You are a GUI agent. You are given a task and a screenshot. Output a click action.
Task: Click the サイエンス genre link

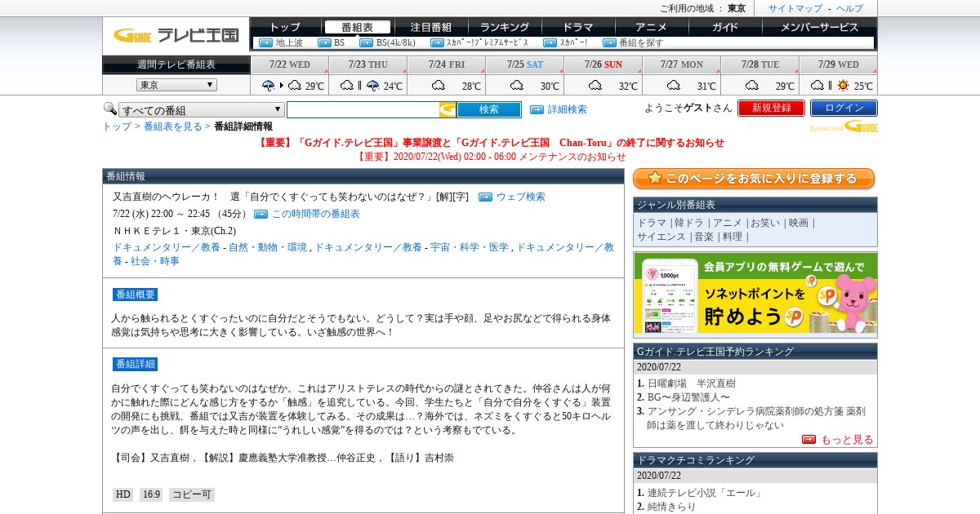click(x=661, y=237)
